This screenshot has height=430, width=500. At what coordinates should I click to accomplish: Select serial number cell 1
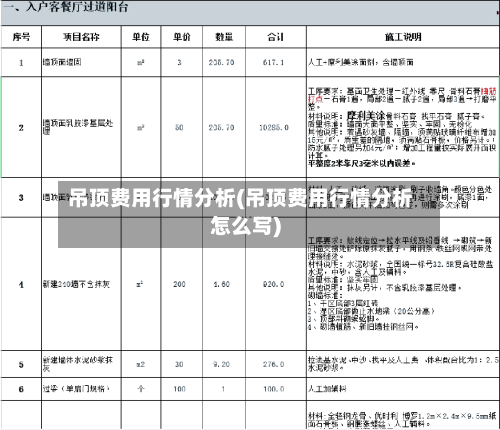21,62
